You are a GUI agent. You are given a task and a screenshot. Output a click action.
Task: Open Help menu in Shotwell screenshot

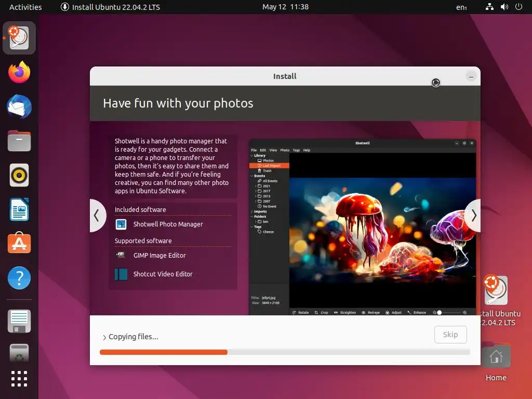(307, 150)
